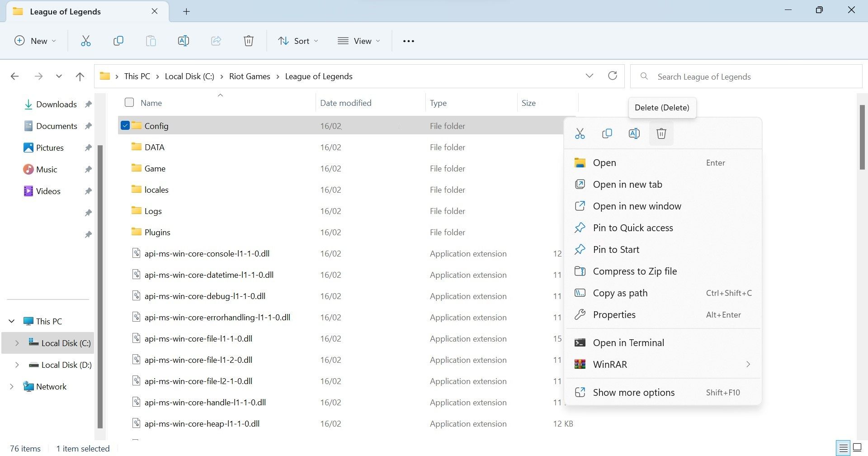Uncheck the Config folder checkbox
Viewport: 868px width, 456px height.
[125, 125]
